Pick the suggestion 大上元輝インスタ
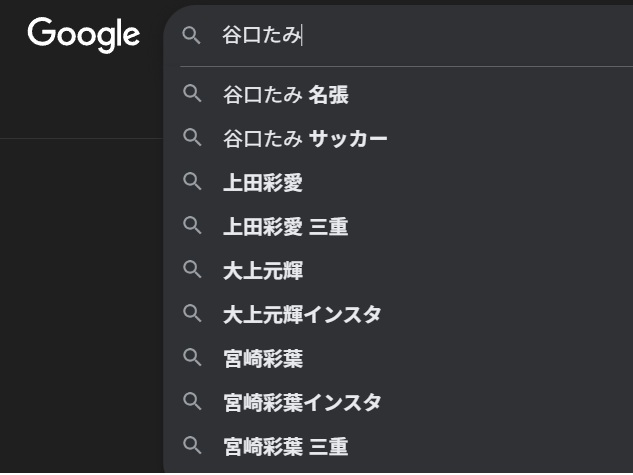Screen dimensions: 633x475 point(302,315)
